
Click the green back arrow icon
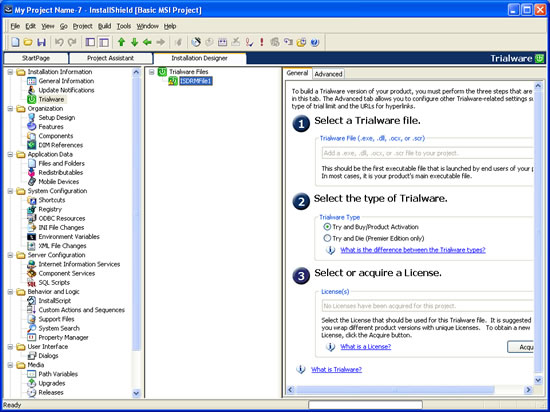click(147, 42)
